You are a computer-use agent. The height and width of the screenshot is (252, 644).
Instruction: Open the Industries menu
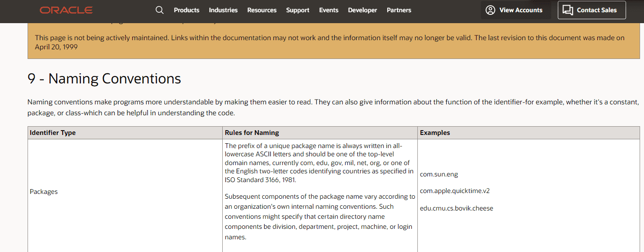point(223,10)
